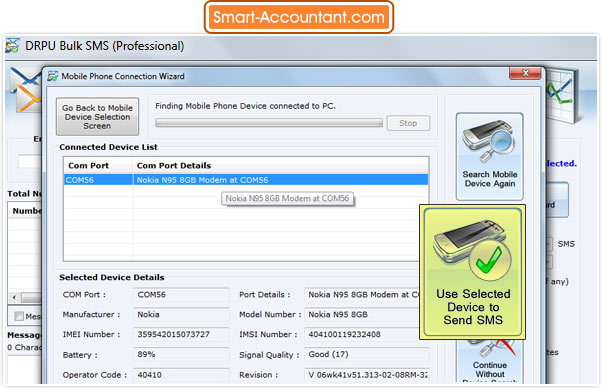Screen dimensions: 602x389
Task: Click Use Selected Device to Send SMS
Action: [473, 272]
